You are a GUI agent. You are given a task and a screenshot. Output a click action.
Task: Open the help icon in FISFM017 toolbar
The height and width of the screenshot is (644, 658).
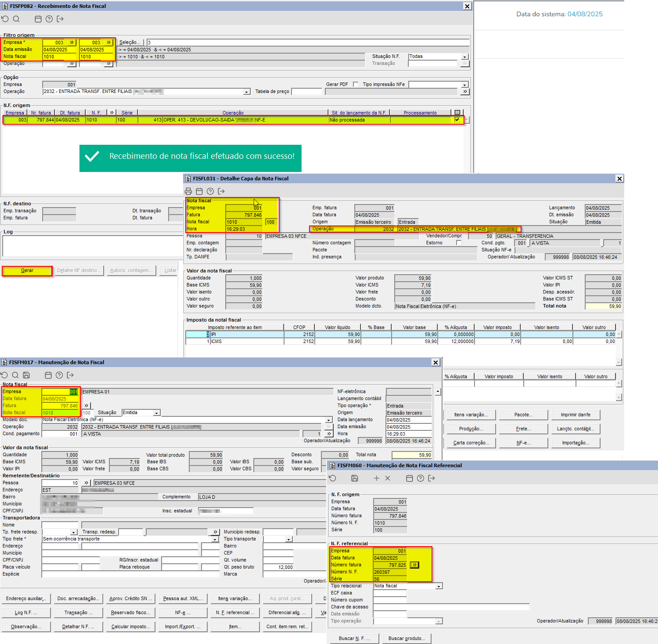coord(59,375)
